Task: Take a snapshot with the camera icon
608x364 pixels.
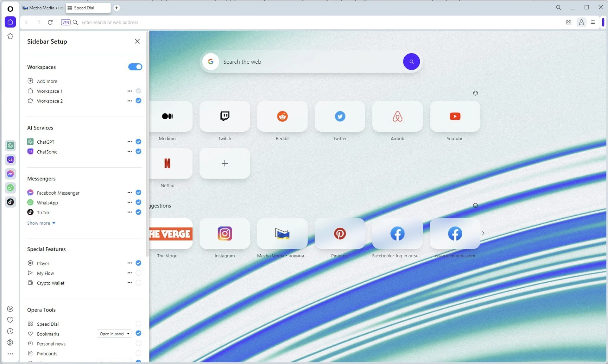Action: pyautogui.click(x=568, y=22)
